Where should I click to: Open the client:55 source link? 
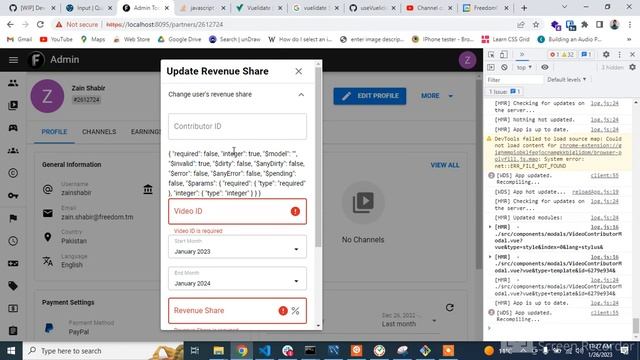click(x=604, y=176)
